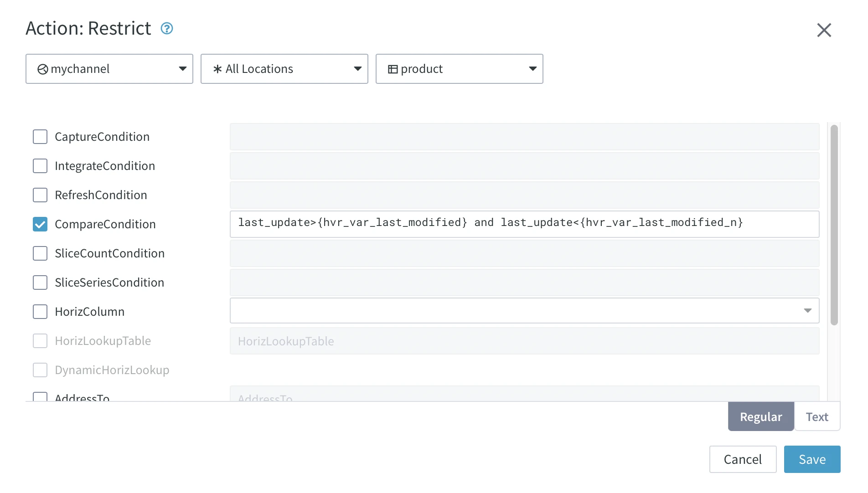The image size is (868, 493).
Task: Save the Restrict action
Action: tap(812, 459)
